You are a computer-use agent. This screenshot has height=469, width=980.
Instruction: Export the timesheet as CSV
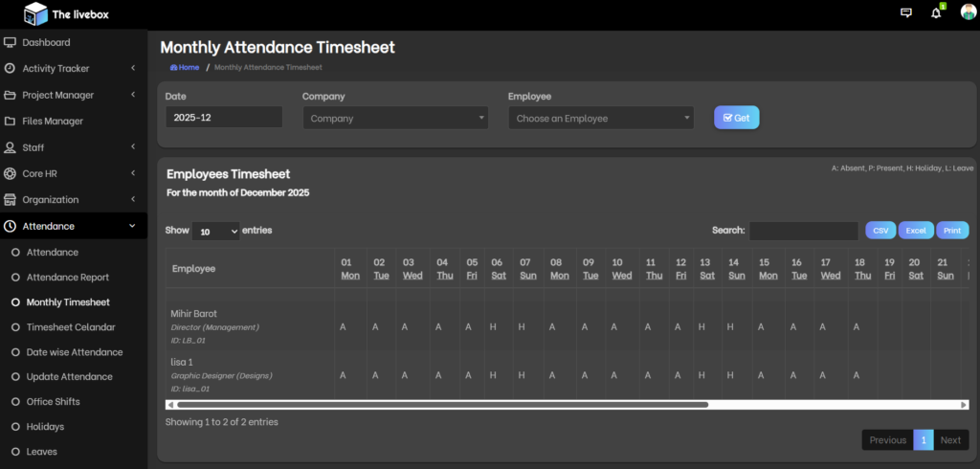coord(880,231)
